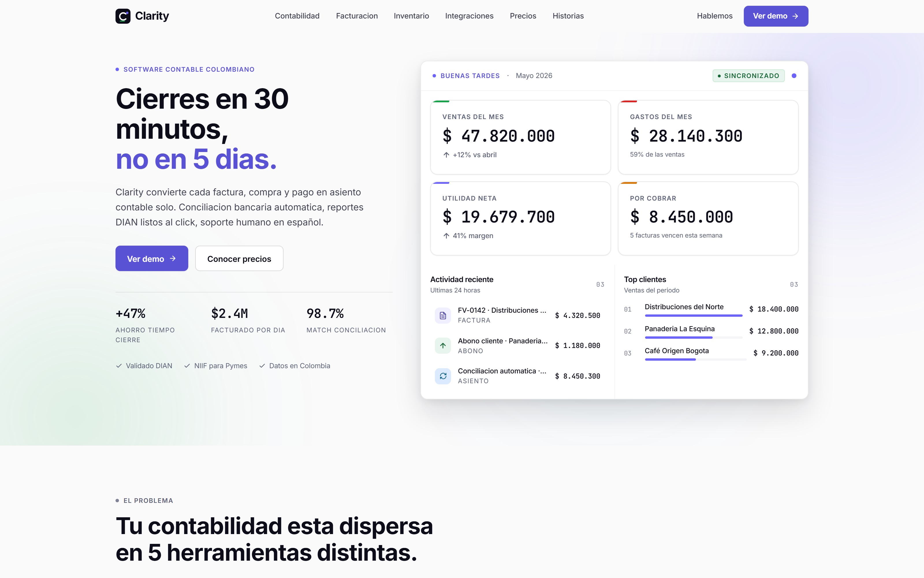The image size is (924, 578).
Task: Click the factura document icon for FV-0142
Action: [443, 315]
